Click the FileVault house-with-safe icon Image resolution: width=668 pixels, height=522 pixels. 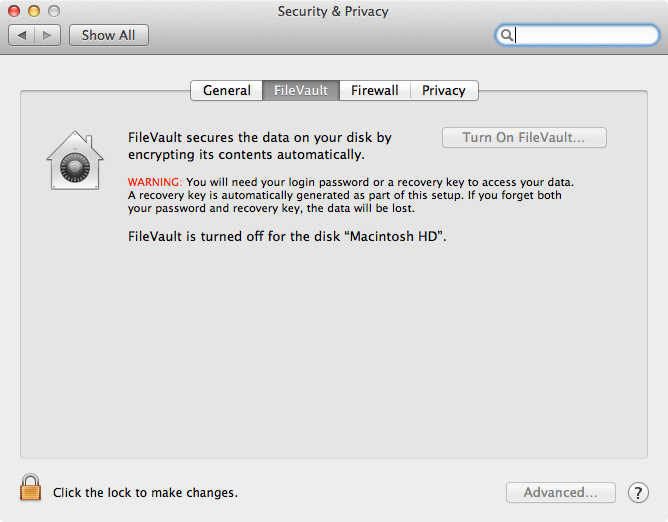(75, 161)
